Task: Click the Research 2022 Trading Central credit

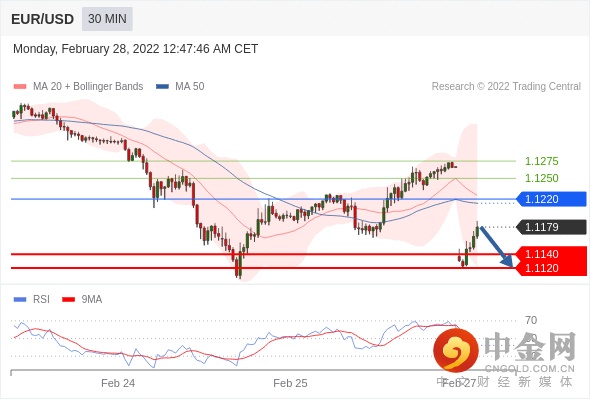Action: [x=506, y=87]
